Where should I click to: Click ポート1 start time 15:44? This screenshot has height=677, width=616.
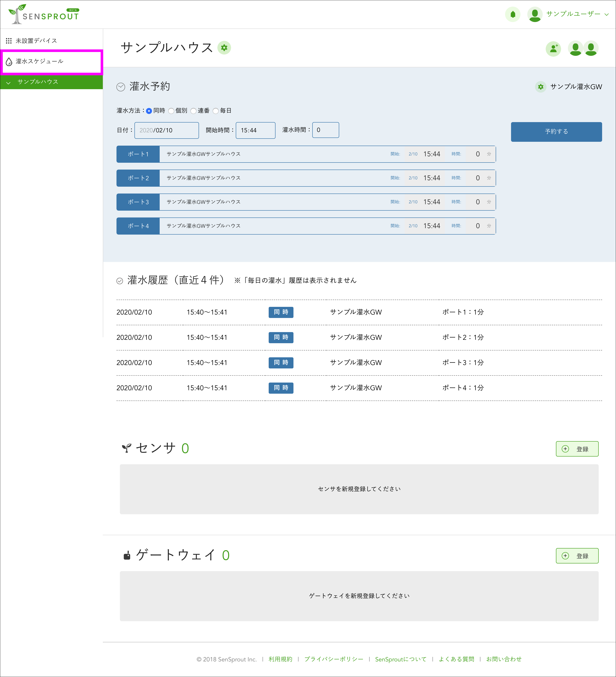(x=432, y=154)
